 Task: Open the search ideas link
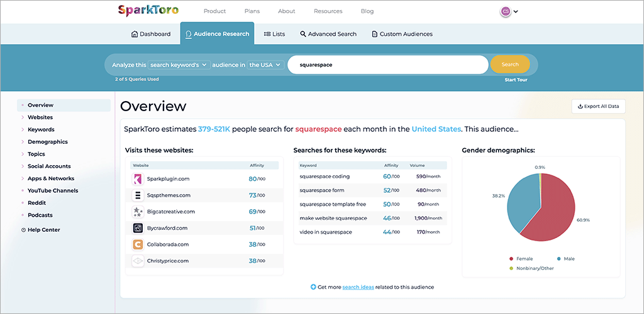pyautogui.click(x=358, y=288)
